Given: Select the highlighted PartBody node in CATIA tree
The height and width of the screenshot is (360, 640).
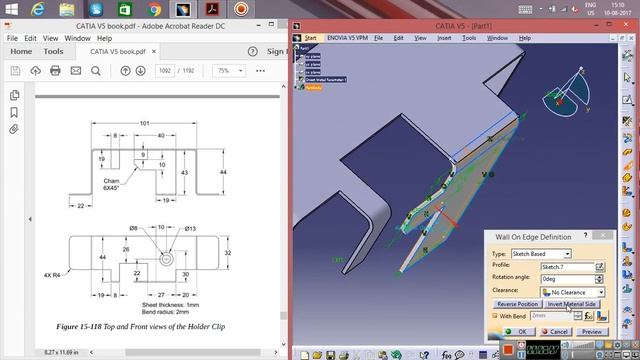Looking at the screenshot, I should (313, 87).
